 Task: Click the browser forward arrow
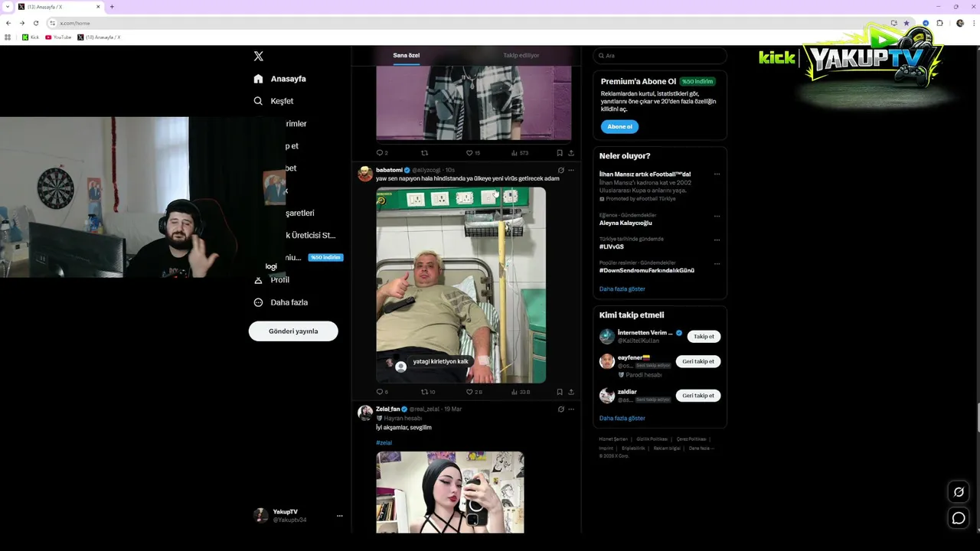pos(21,23)
